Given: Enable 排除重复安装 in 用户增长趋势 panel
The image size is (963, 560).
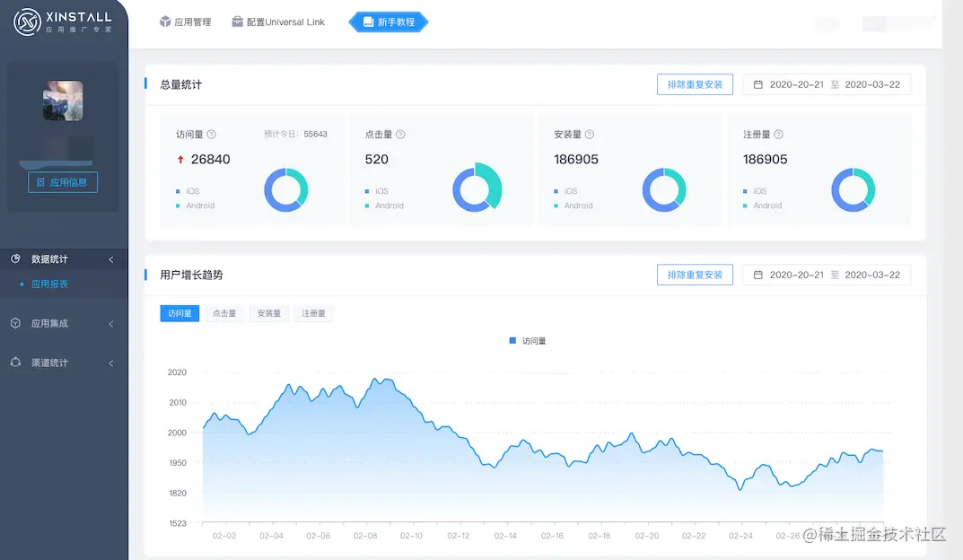Looking at the screenshot, I should (x=695, y=275).
